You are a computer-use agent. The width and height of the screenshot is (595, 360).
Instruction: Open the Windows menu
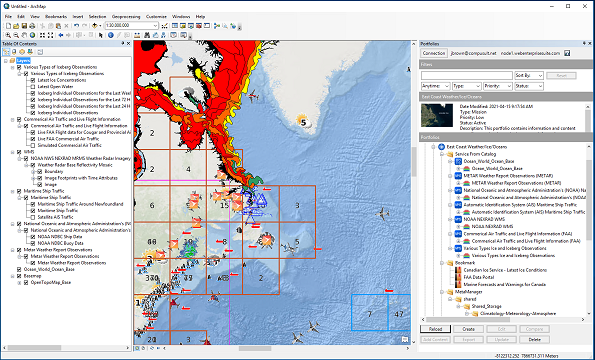click(181, 17)
